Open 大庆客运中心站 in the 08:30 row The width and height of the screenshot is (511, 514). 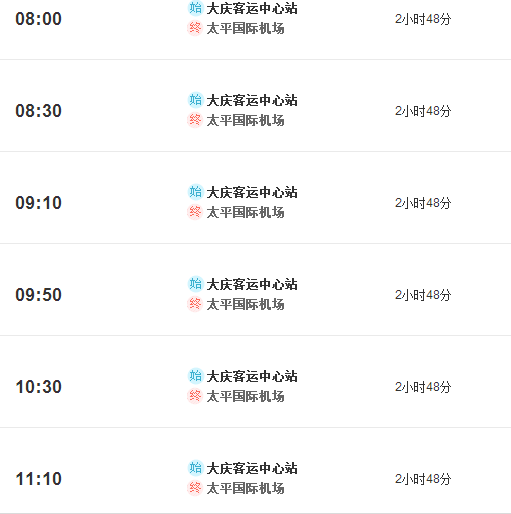pyautogui.click(x=252, y=100)
